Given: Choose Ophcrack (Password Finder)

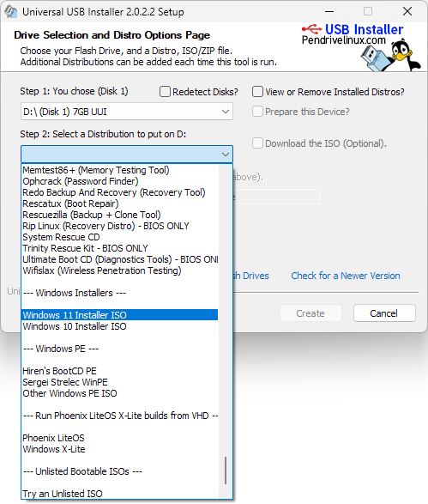Looking at the screenshot, I should click(x=119, y=181).
